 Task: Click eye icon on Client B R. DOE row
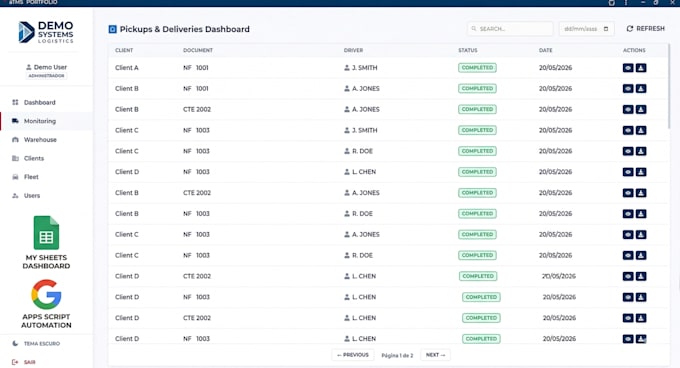[x=628, y=214]
